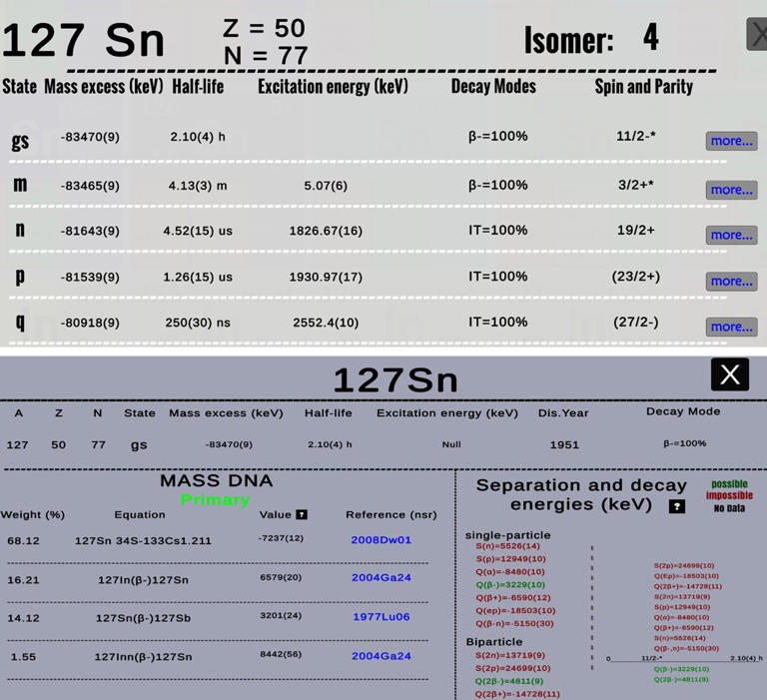Select excitation energy 1826.67(16)

(326, 231)
